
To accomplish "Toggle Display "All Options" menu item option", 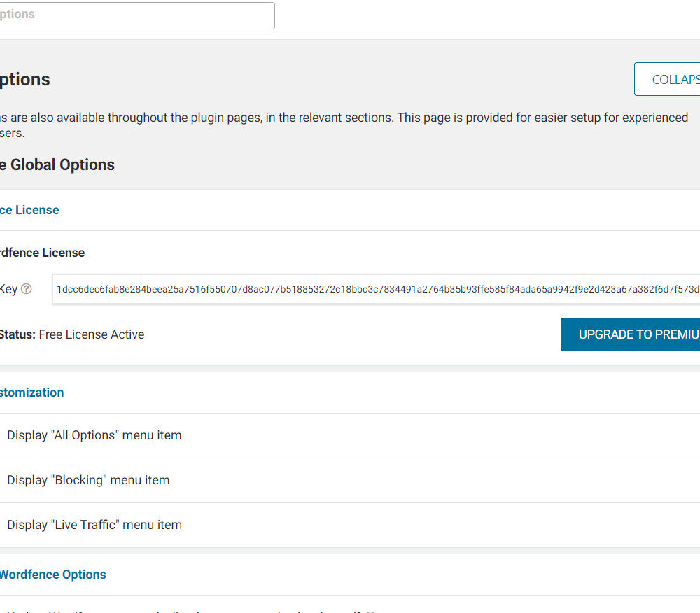I will pos(94,435).
